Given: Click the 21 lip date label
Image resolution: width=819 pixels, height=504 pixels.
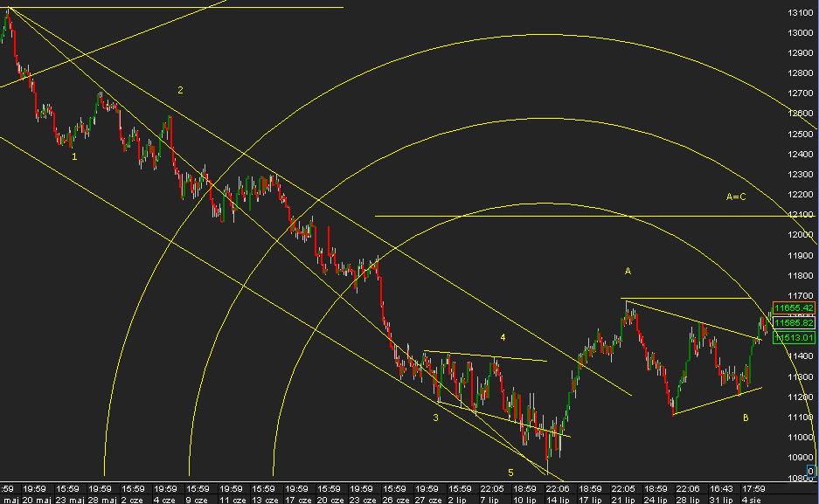Looking at the screenshot, I should tap(623, 500).
